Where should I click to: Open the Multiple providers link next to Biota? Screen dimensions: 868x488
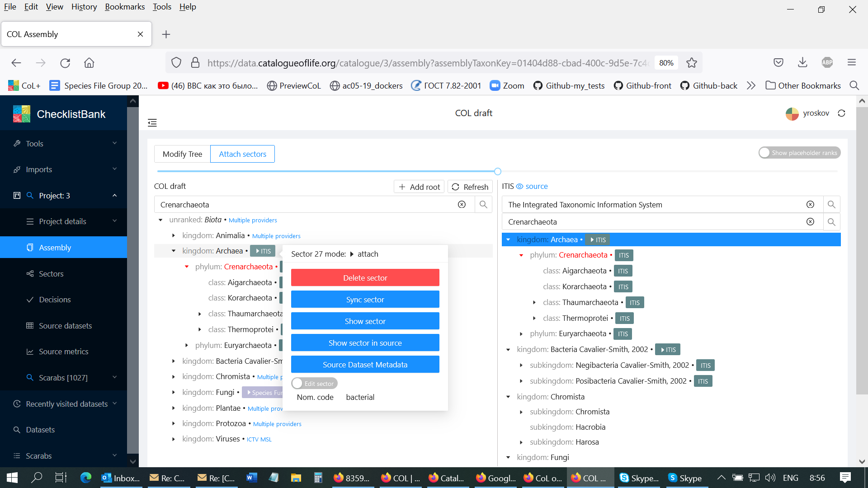[x=252, y=220]
